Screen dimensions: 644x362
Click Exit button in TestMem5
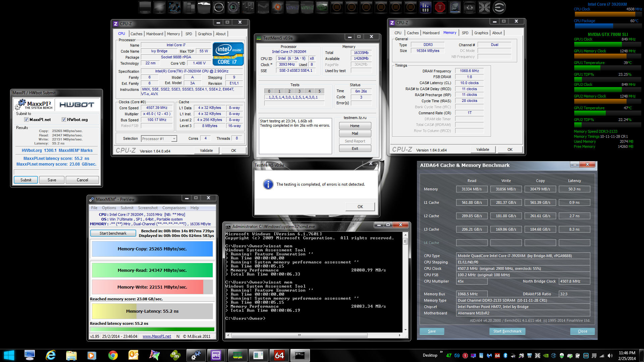point(355,148)
